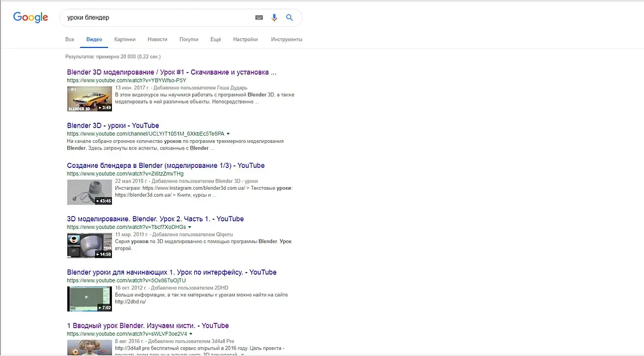Play the orange car video thumbnail 3:49
The width and height of the screenshot is (644, 356).
(x=90, y=99)
